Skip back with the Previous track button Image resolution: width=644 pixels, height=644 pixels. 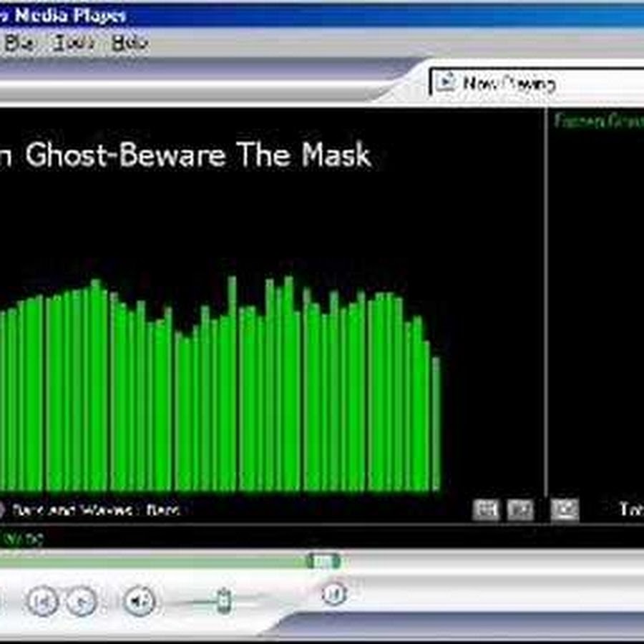point(43,601)
